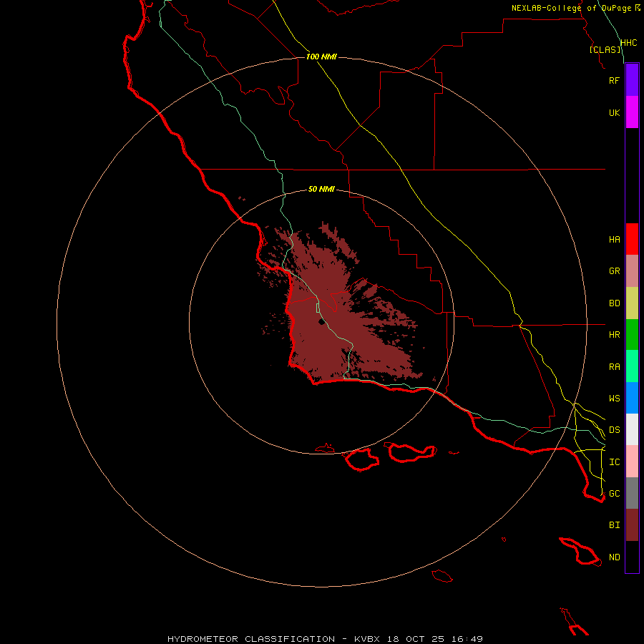Click the KVBX radar station identifier

(x=367, y=639)
